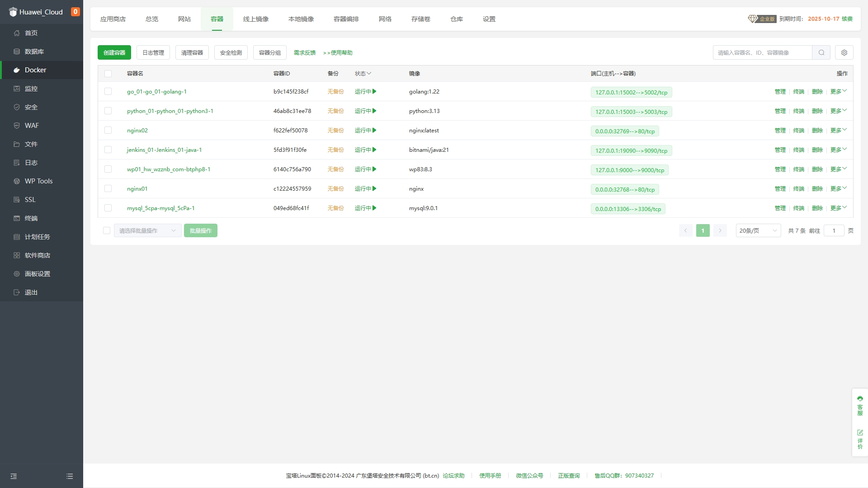
Task: Check the jenkins_01-Jenkins_01-java-1 row checkbox
Action: [108, 150]
